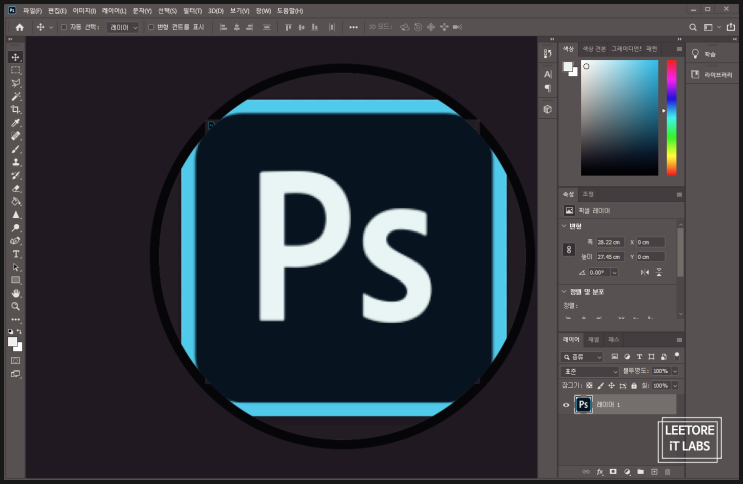Open the workspace switcher dropdown

(x=712, y=27)
